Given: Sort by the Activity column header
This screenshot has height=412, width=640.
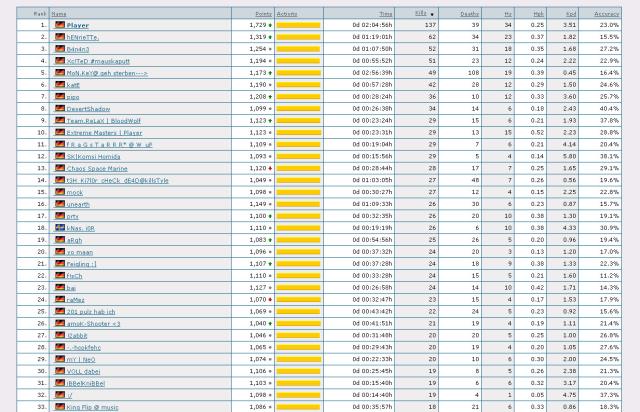Looking at the screenshot, I should [287, 13].
